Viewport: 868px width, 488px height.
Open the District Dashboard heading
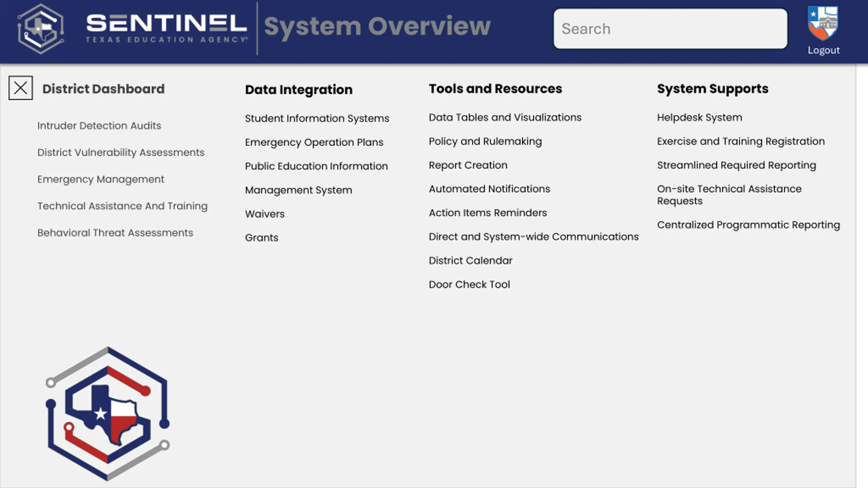coord(103,89)
